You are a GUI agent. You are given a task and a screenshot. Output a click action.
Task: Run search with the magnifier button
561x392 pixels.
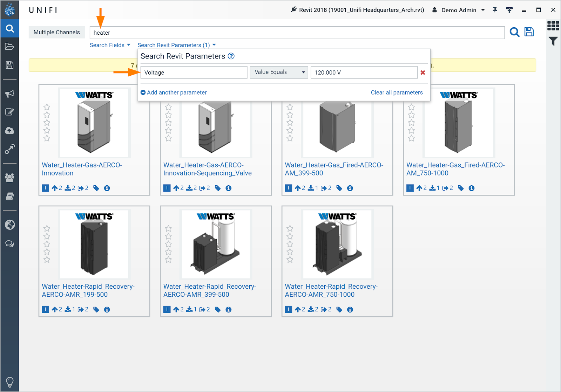click(514, 32)
